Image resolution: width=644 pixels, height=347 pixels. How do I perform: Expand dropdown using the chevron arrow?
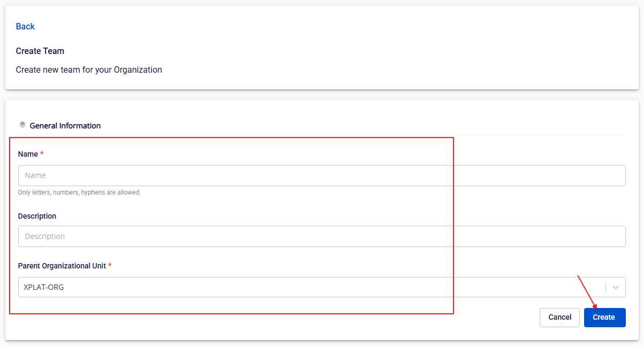pos(616,287)
